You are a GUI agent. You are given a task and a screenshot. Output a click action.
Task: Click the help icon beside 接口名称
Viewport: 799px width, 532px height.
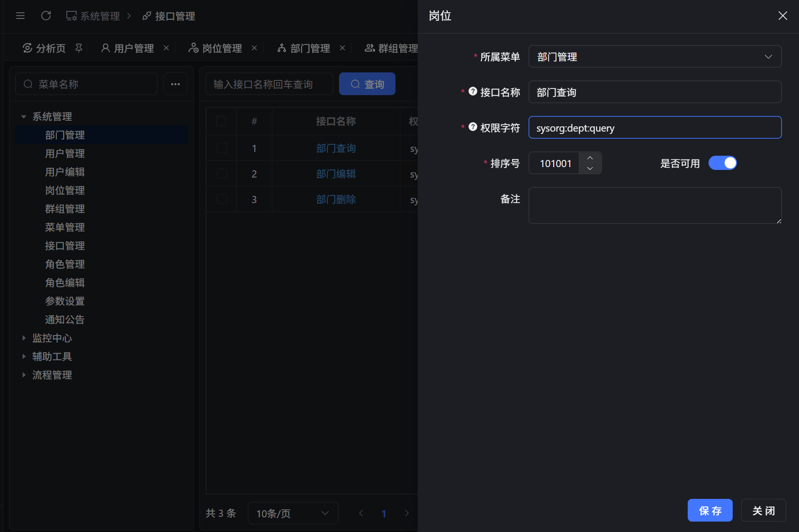pos(473,91)
